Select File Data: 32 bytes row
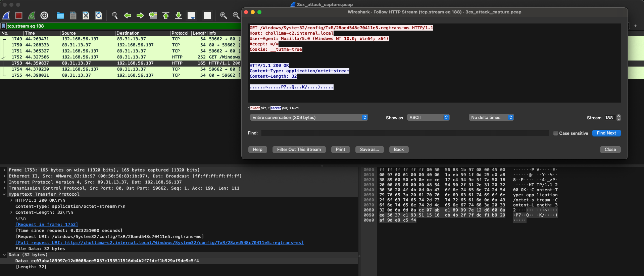Viewport: 644px width, 276px height. pyautogui.click(x=179, y=249)
